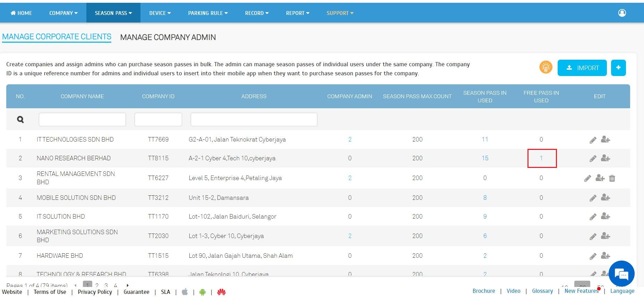Image resolution: width=644 pixels, height=297 pixels.
Task: Delete RENTAL MANAGEMENT SDN BHD with trash icon
Action: tap(612, 178)
